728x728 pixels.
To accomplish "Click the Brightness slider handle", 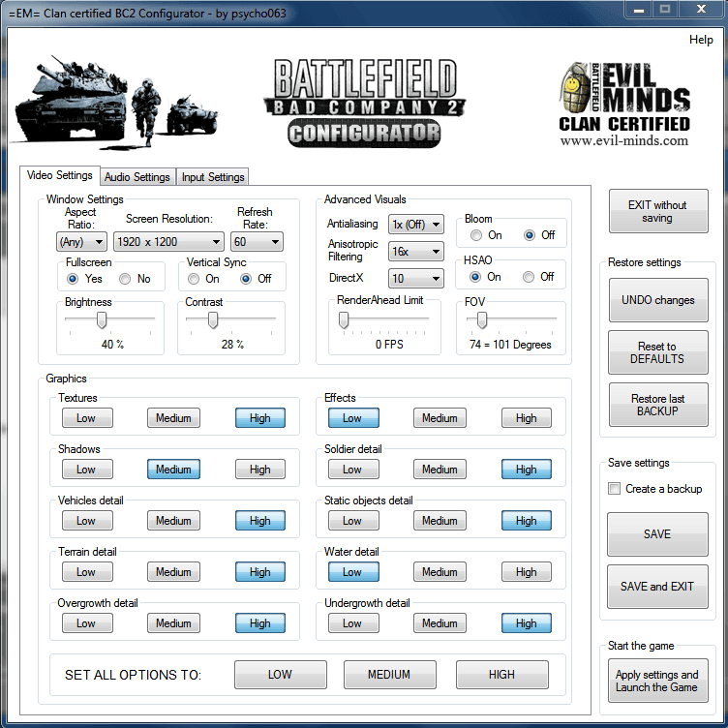I will [x=102, y=319].
